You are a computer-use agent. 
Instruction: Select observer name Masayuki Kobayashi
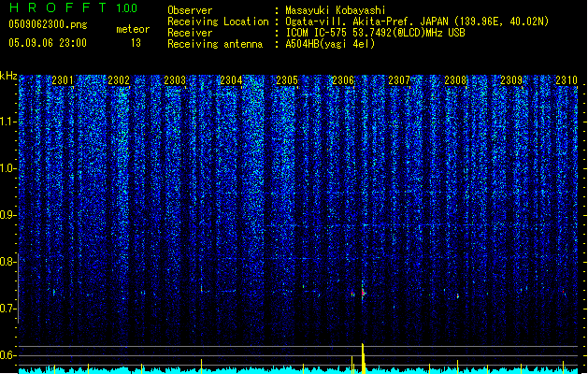[x=336, y=10]
